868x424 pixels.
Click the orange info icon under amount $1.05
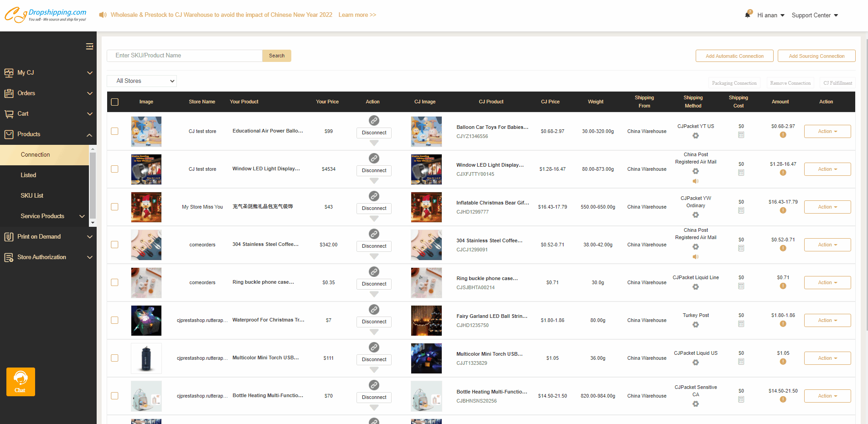(x=783, y=362)
